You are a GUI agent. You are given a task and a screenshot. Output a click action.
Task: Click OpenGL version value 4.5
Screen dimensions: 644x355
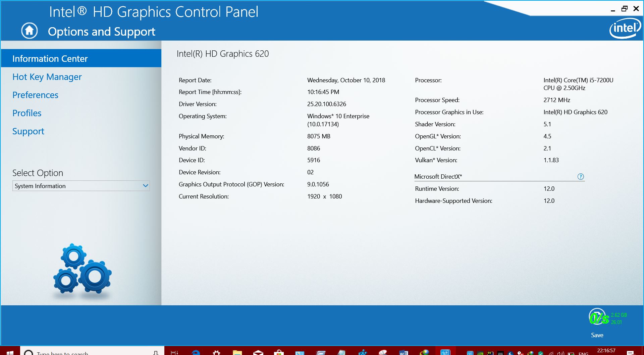(x=547, y=136)
